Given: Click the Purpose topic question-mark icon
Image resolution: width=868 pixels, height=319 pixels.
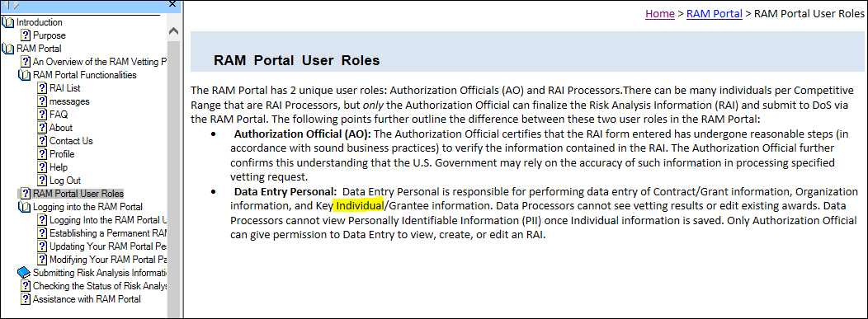Looking at the screenshot, I should [x=26, y=35].
